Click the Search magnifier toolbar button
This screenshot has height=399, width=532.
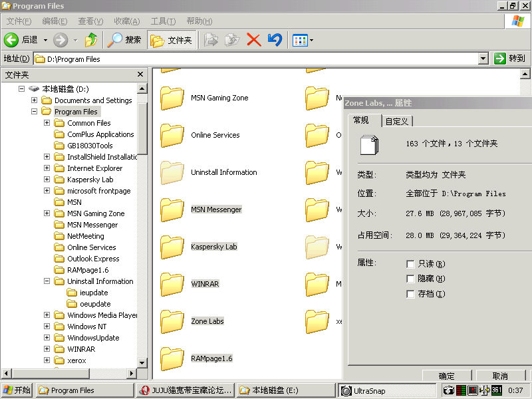[125, 40]
